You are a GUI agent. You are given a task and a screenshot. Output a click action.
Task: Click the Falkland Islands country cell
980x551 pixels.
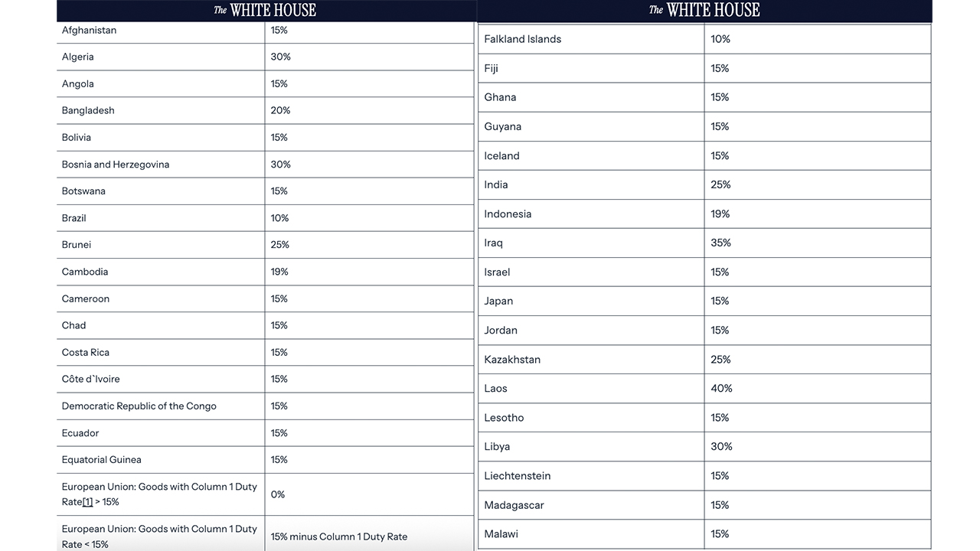[x=523, y=39]
